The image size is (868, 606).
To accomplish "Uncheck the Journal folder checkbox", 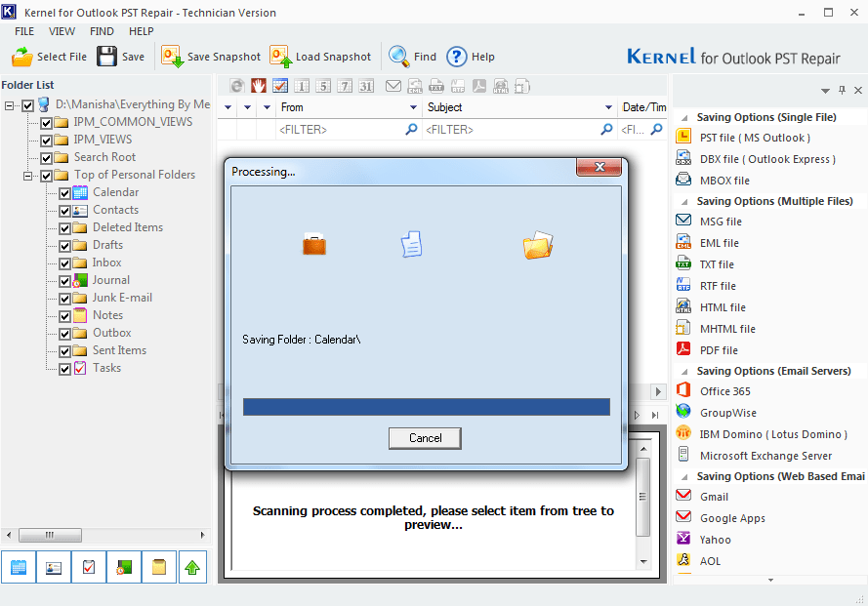I will [64, 281].
